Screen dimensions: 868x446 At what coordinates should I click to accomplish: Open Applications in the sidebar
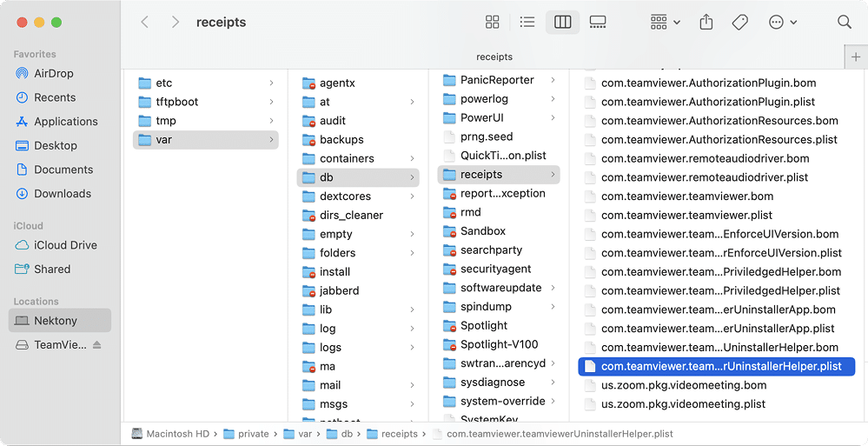pos(66,122)
